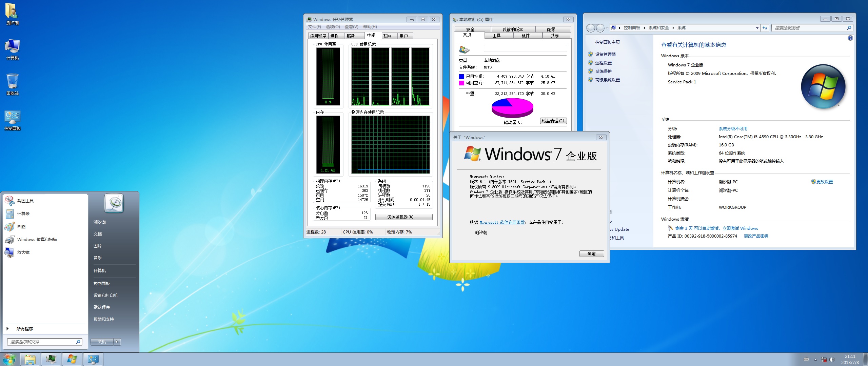This screenshot has height=366, width=868.
Task: Expand 系统和安全 breadcrumb arrow
Action: coord(673,28)
